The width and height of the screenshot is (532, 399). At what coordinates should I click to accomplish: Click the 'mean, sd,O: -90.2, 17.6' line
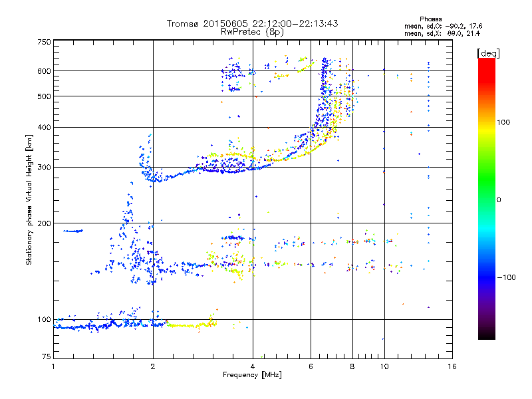point(443,26)
